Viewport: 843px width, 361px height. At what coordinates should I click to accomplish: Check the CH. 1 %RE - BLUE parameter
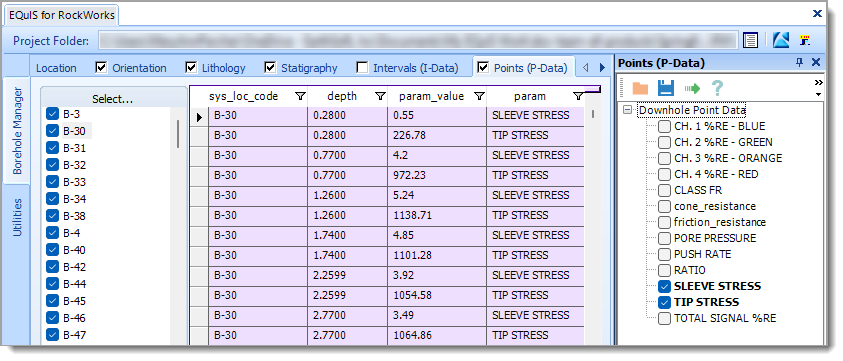coord(665,126)
